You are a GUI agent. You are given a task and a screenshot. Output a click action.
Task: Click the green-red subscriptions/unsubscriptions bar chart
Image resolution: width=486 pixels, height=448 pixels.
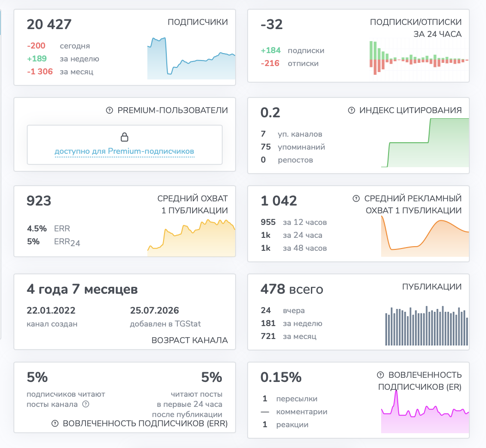point(419,58)
